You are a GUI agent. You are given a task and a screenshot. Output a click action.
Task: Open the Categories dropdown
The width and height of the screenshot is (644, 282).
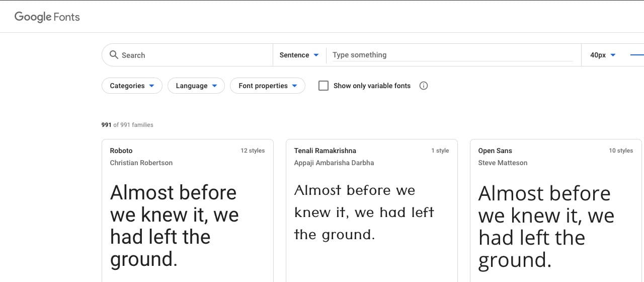(x=132, y=86)
